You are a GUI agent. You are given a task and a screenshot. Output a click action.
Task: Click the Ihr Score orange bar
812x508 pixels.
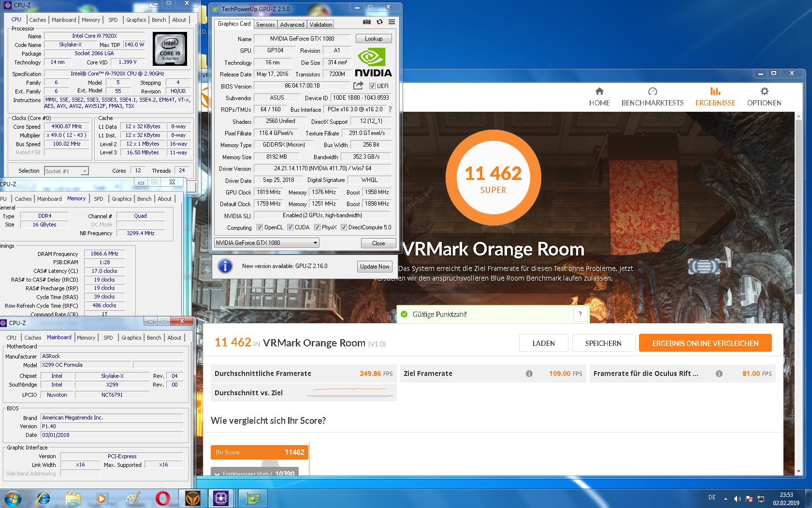[x=260, y=452]
